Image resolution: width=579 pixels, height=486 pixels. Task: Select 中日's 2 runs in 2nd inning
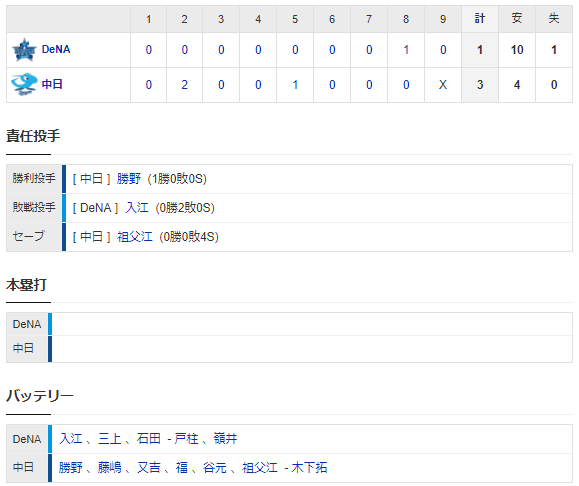(x=185, y=85)
